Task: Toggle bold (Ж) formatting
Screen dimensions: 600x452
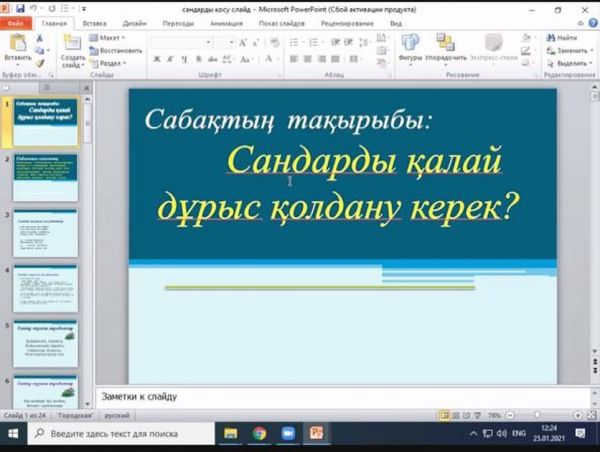Action: (x=157, y=59)
